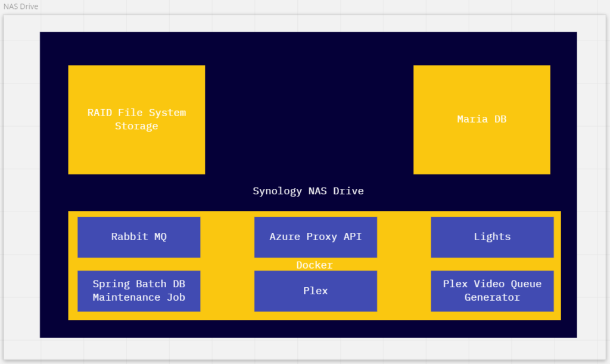The height and width of the screenshot is (364, 610).
Task: Select the Lights service box
Action: (492, 237)
